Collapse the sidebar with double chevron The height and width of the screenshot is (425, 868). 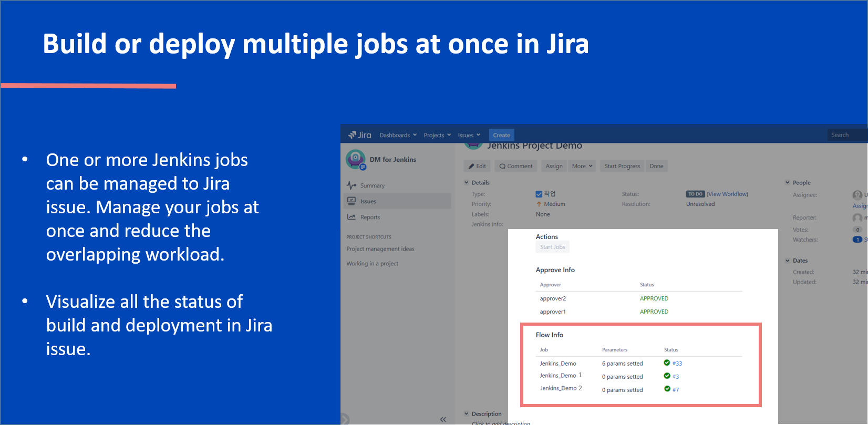(x=443, y=419)
